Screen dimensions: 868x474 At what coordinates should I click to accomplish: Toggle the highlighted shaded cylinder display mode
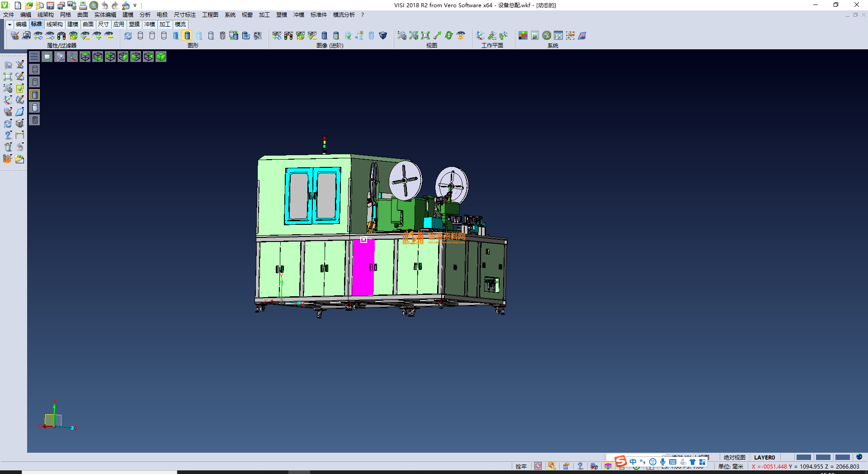187,35
